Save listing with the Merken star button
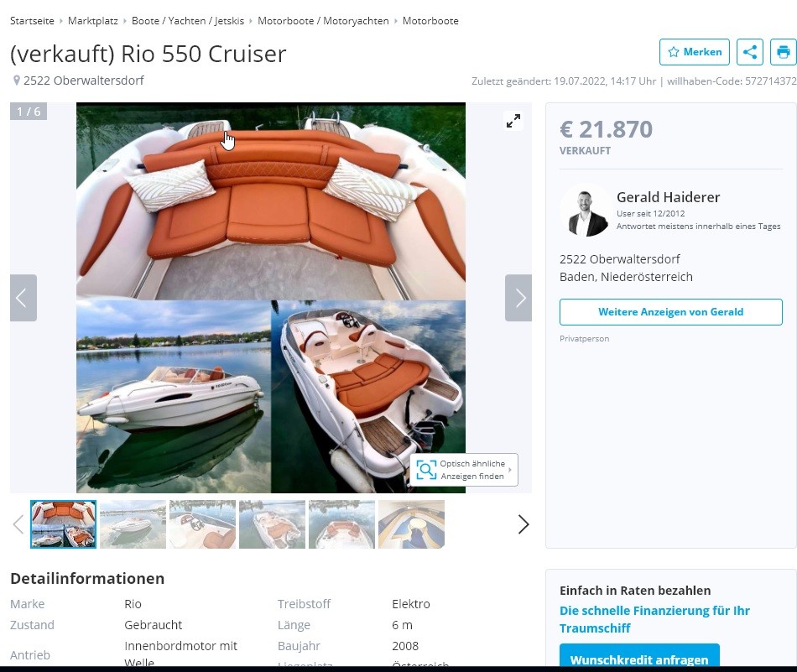This screenshot has width=797, height=672. click(x=695, y=52)
